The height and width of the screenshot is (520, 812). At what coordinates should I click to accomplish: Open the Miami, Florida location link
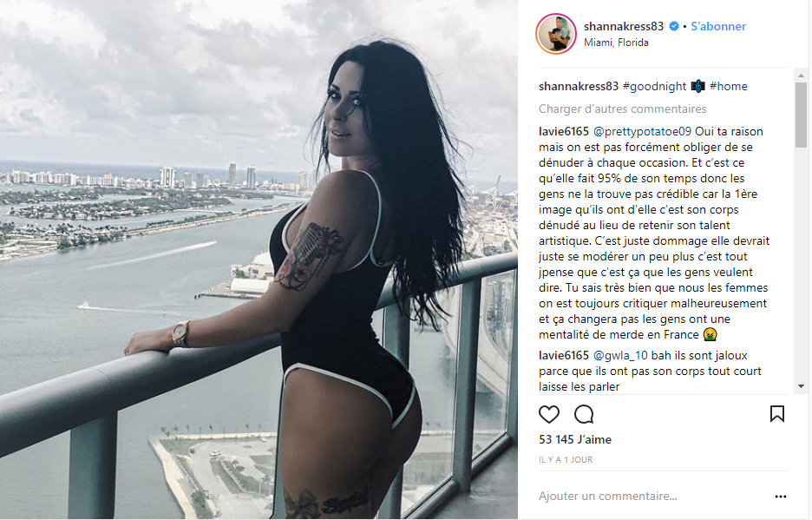pyautogui.click(x=616, y=43)
